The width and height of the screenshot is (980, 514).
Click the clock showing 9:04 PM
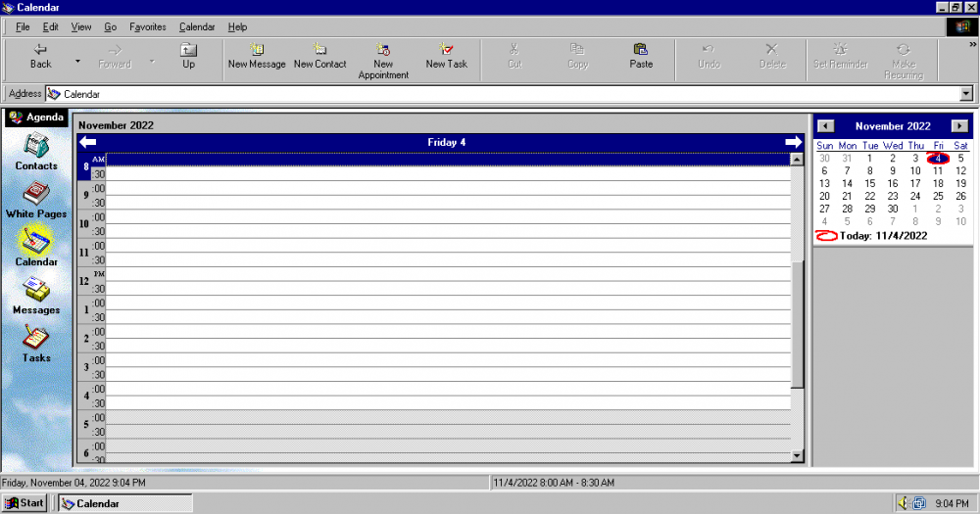952,503
